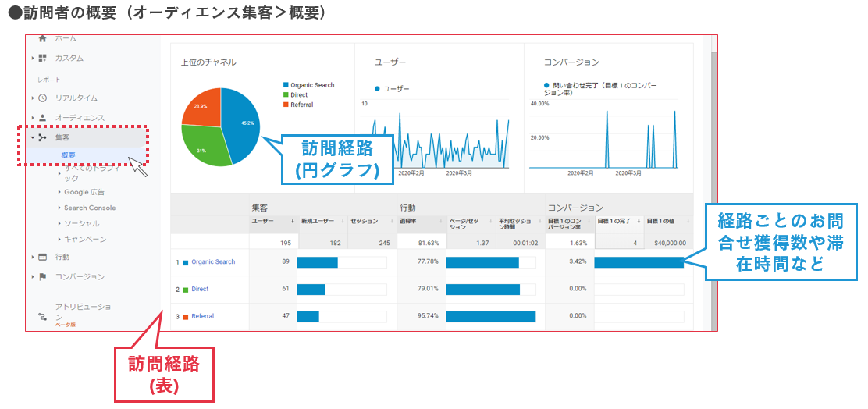Click the コンバージョン flag icon

(43, 277)
